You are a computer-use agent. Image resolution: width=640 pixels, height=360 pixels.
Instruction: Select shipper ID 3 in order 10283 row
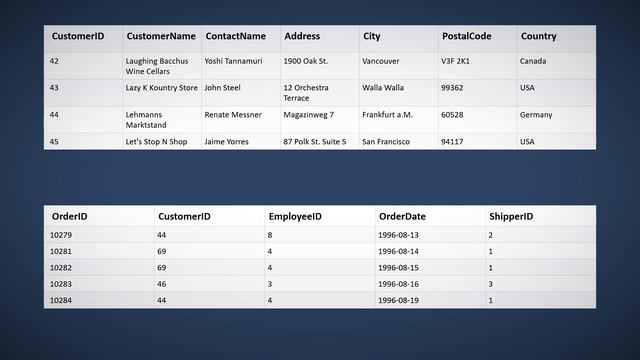coord(491,284)
